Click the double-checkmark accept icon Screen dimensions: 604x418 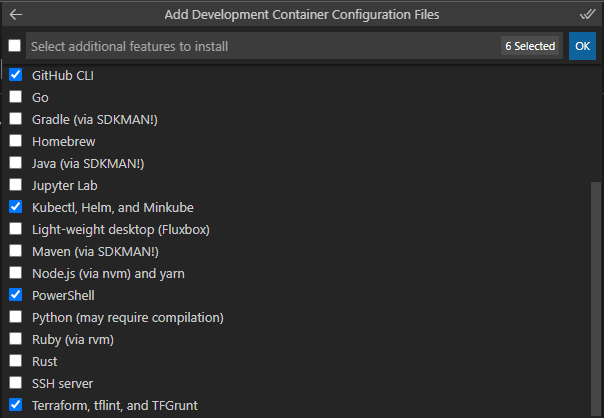click(x=587, y=15)
